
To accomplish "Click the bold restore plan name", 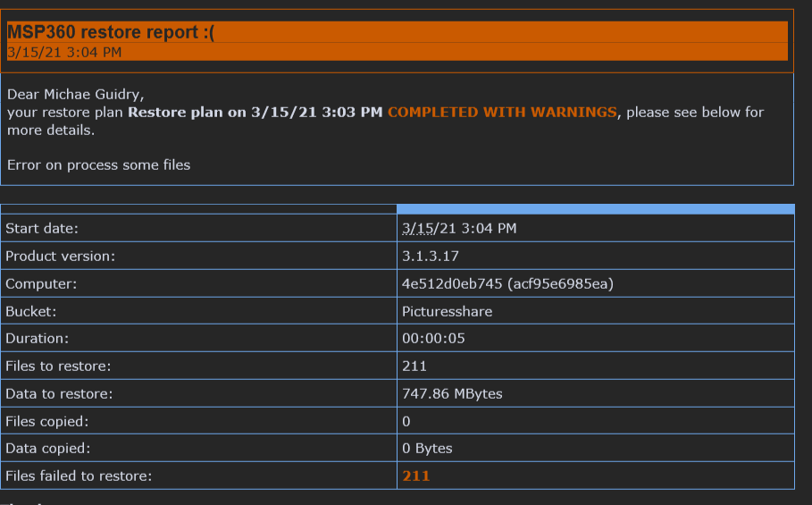I will pos(255,113).
